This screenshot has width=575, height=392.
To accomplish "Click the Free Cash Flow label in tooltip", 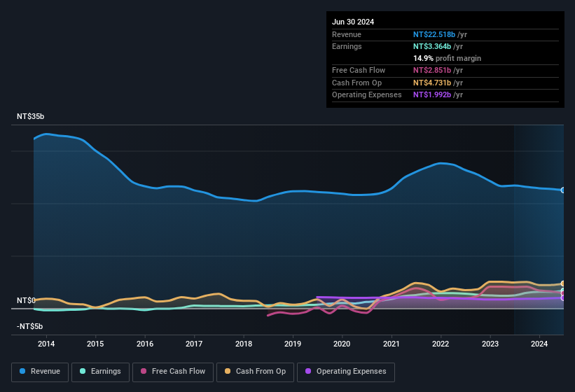I will pyautogui.click(x=359, y=70).
